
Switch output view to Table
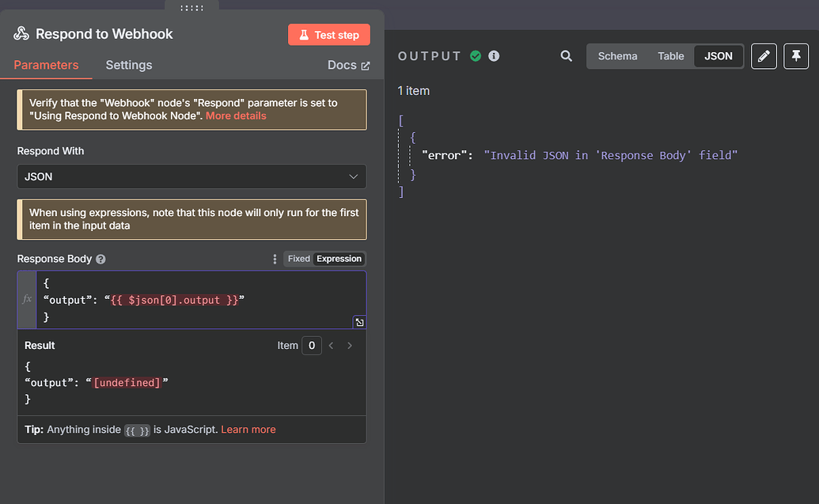[x=670, y=56]
